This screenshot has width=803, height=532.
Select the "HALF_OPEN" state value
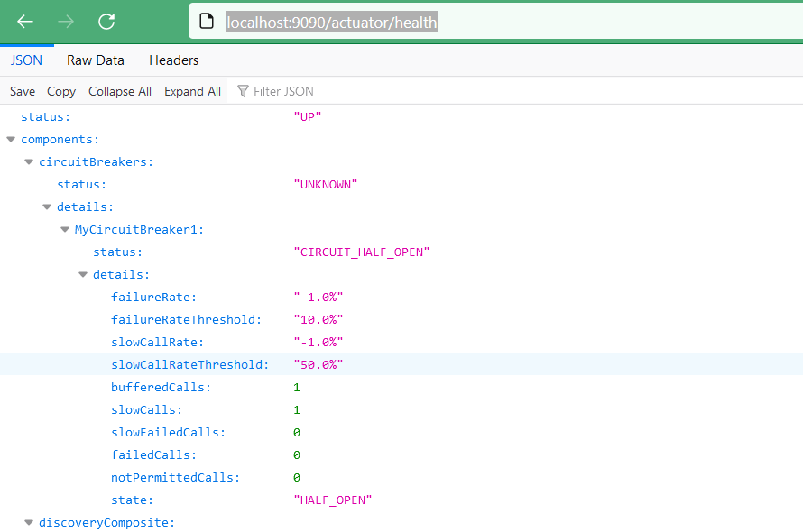coord(333,500)
